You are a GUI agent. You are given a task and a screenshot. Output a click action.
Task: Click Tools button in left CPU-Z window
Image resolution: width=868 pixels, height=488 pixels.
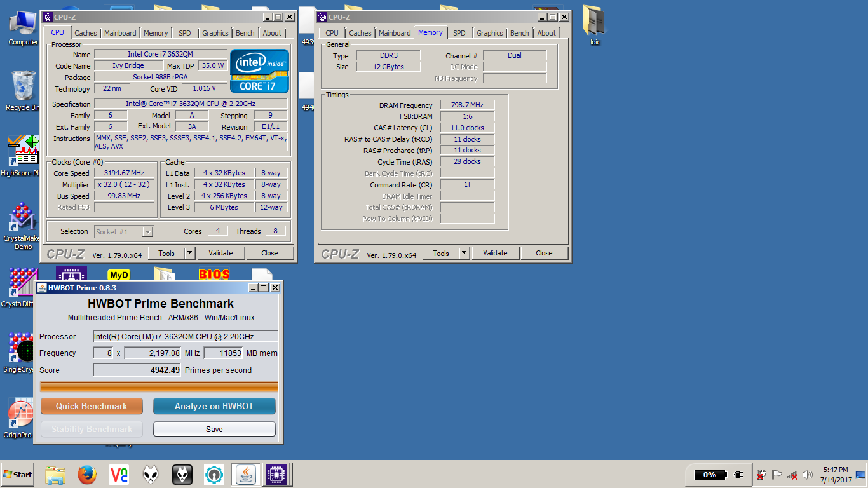click(166, 253)
